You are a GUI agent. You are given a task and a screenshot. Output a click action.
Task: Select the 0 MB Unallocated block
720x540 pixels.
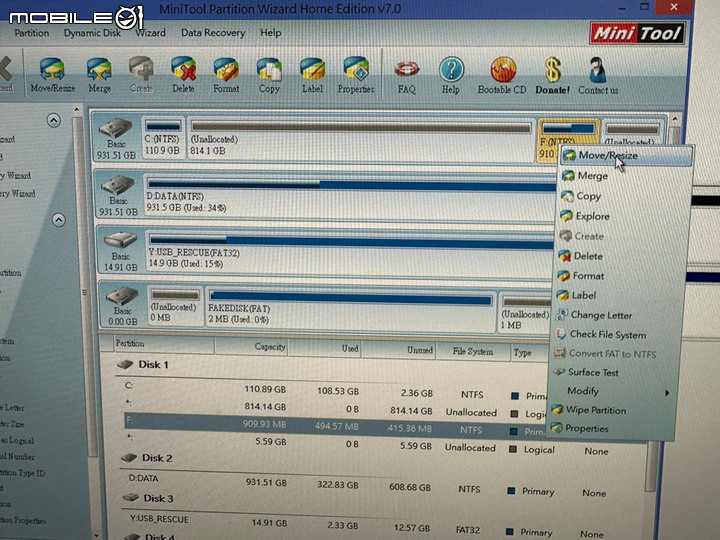point(175,306)
